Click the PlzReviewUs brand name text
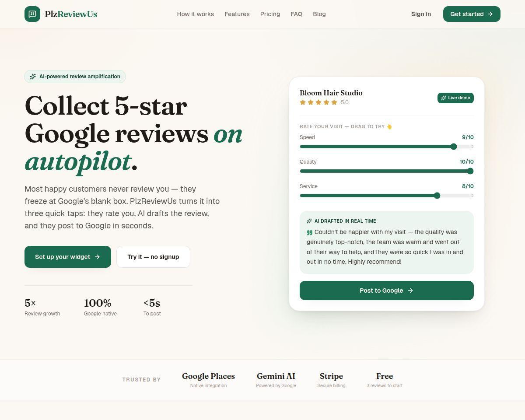 pos(71,14)
